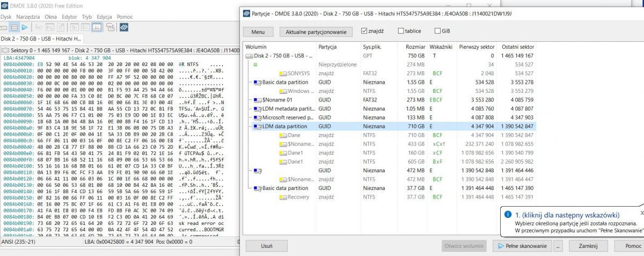
Task: Click the Recovery volume folder icon
Action: [x=283, y=197]
